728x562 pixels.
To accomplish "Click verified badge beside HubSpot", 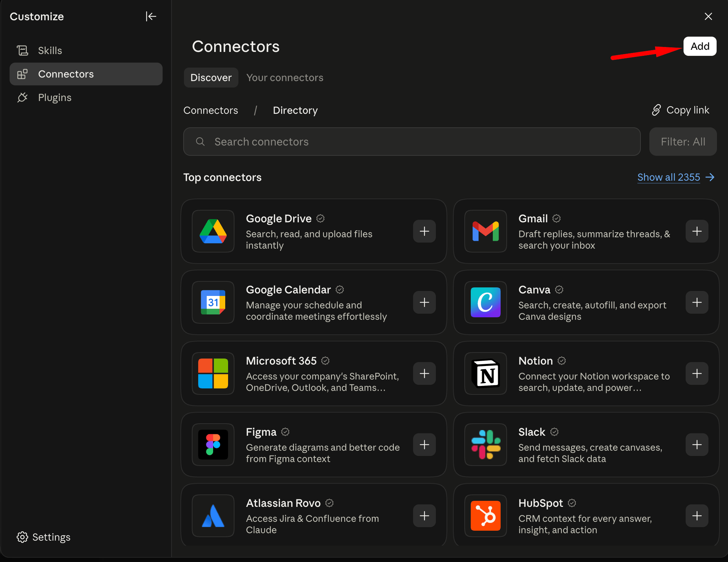I will [572, 503].
